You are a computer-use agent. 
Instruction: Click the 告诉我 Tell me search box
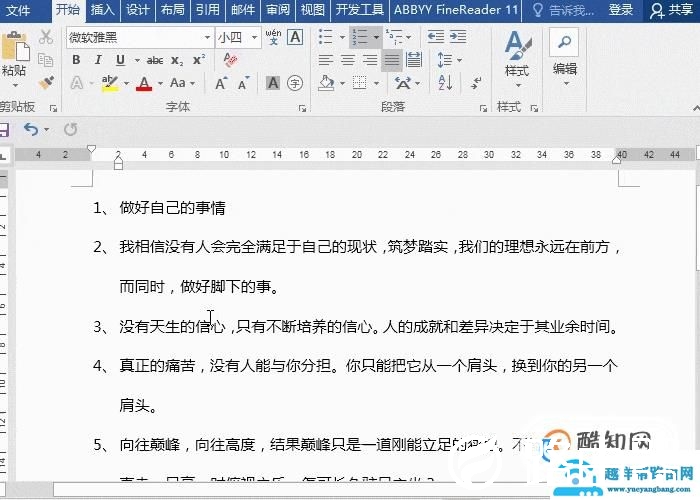click(563, 10)
